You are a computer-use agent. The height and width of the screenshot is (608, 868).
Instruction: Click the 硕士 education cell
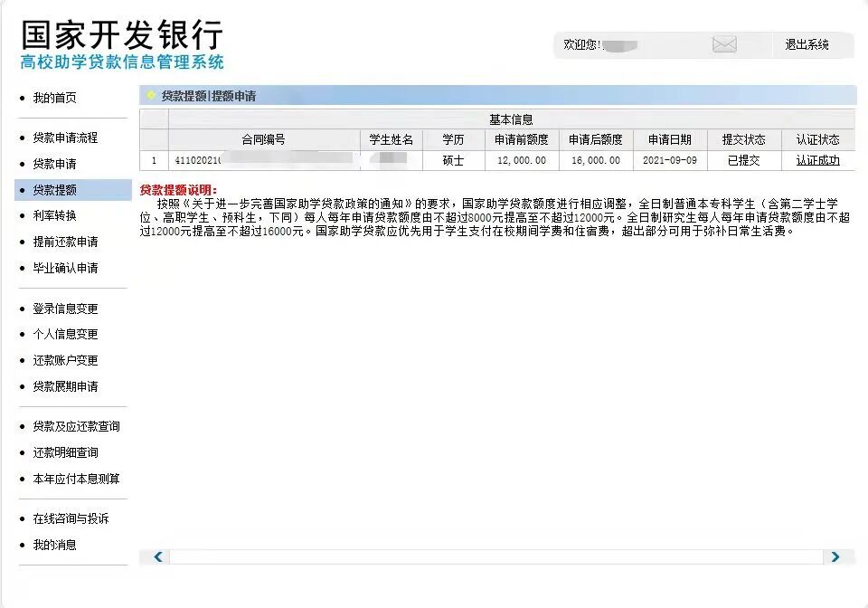coord(453,160)
